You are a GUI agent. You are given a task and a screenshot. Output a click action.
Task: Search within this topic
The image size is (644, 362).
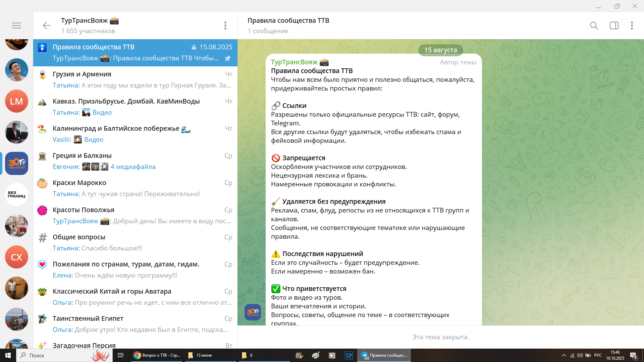coord(594,25)
